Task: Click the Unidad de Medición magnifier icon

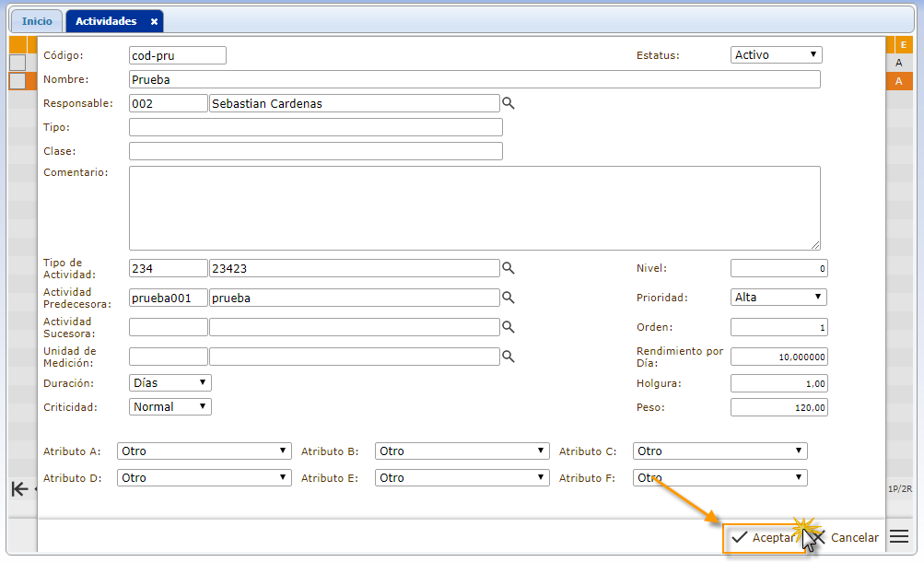Action: click(508, 357)
